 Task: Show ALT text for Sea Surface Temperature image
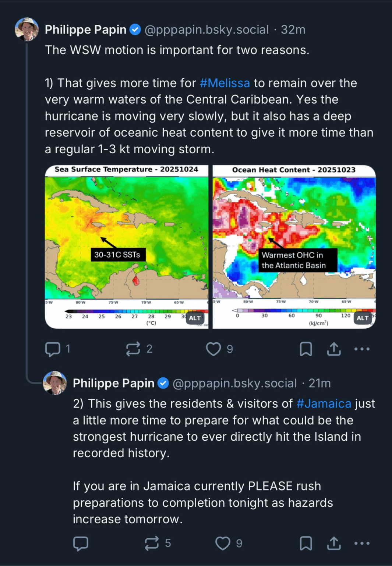[x=195, y=318]
